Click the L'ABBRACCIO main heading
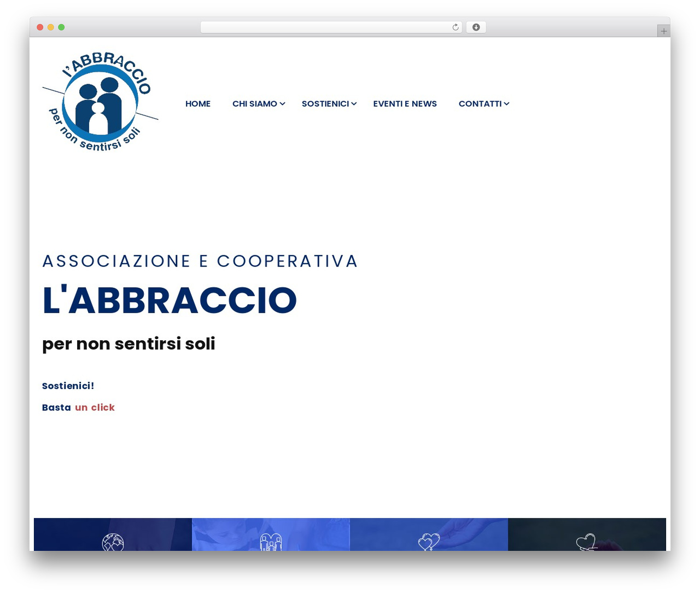The height and width of the screenshot is (593, 700). tap(170, 300)
